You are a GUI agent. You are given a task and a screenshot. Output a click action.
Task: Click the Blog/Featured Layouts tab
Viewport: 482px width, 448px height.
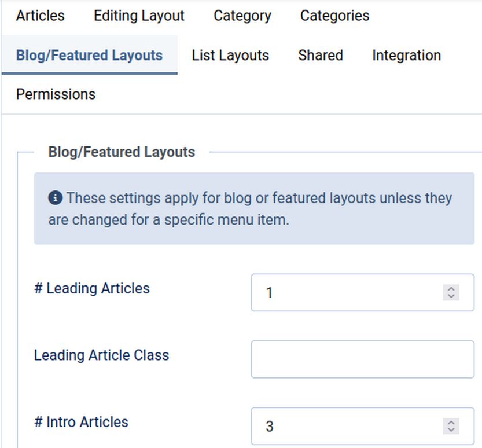[x=89, y=56]
